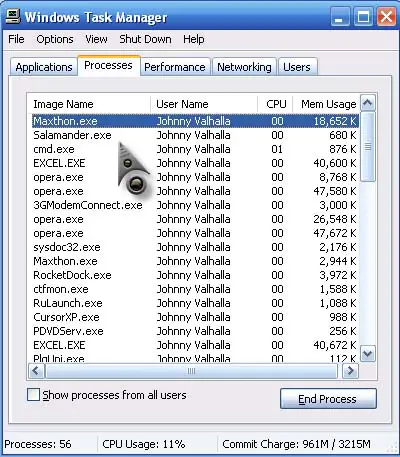This screenshot has height=457, width=400.
Task: Go to the Users tab
Action: click(297, 67)
